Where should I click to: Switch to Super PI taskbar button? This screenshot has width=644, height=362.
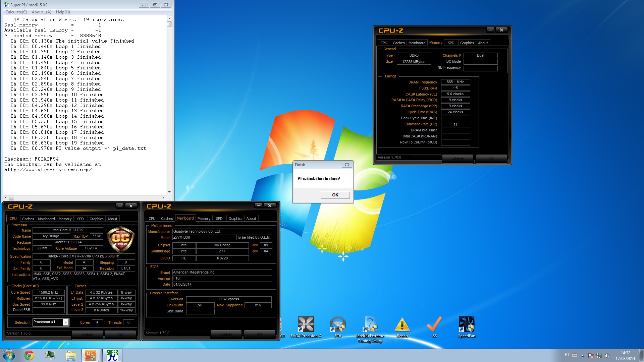112,355
